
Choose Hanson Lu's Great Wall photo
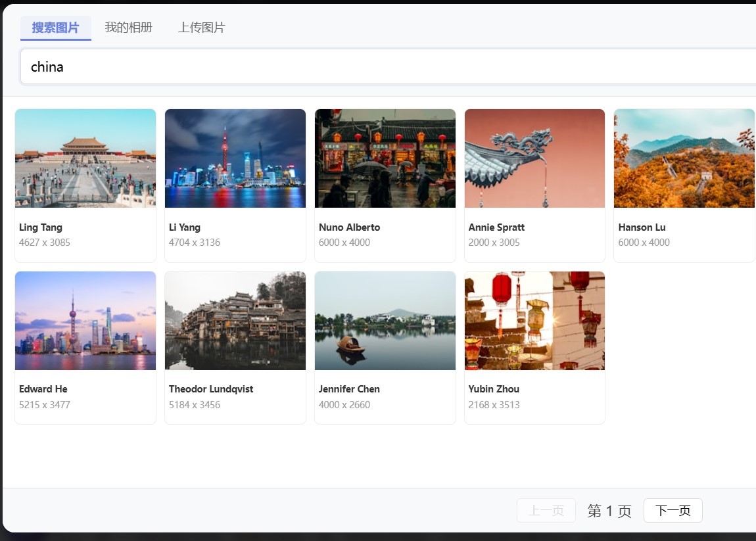[684, 158]
